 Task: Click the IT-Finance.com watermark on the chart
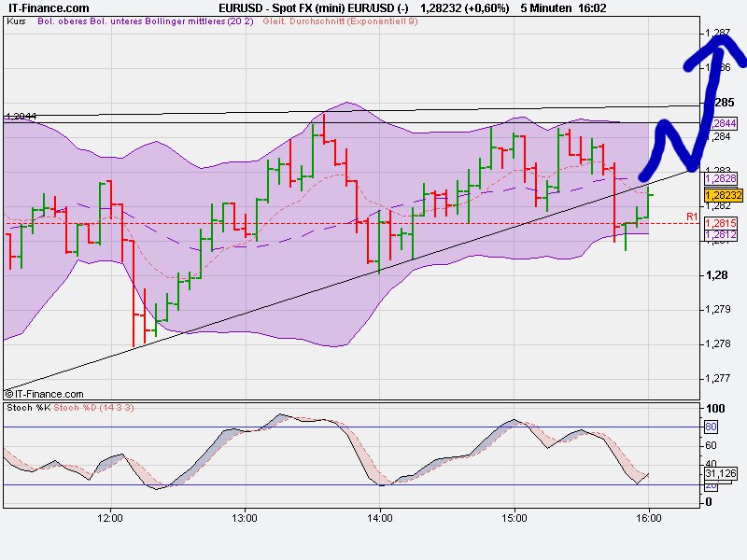[x=42, y=396]
